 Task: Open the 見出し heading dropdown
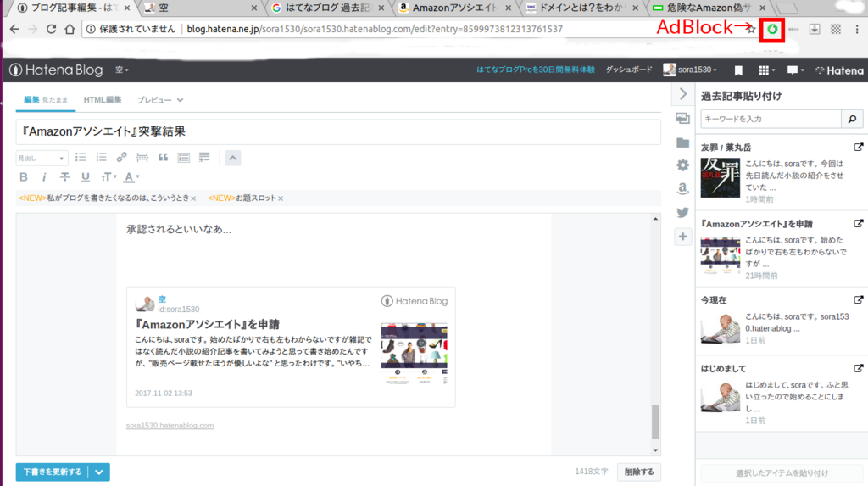tap(42, 158)
